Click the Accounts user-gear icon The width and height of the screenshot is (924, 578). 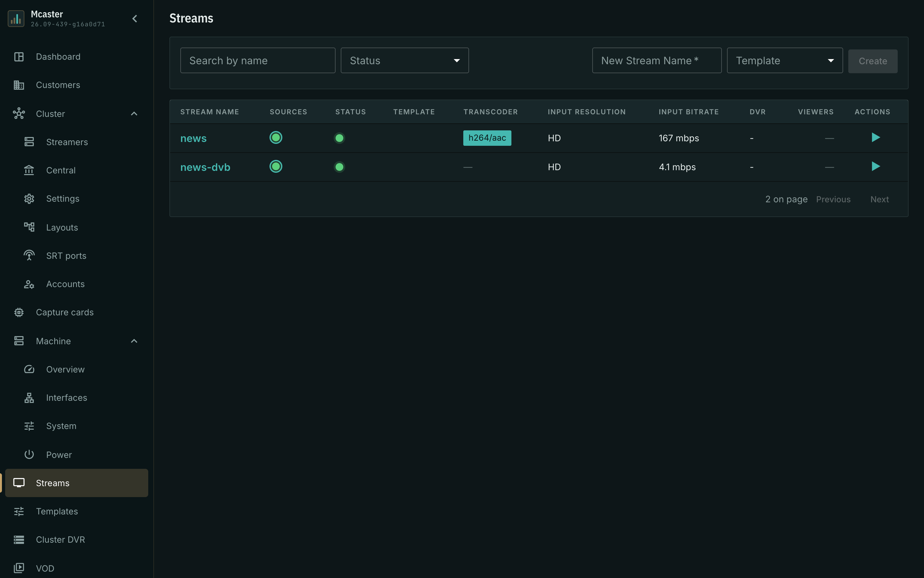[29, 284]
